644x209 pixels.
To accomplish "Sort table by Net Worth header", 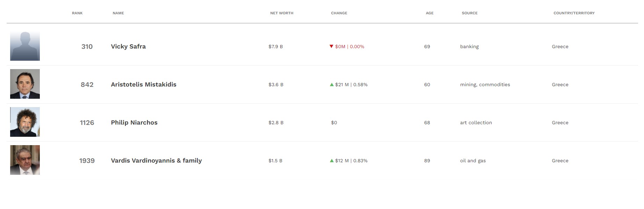I will pyautogui.click(x=282, y=13).
